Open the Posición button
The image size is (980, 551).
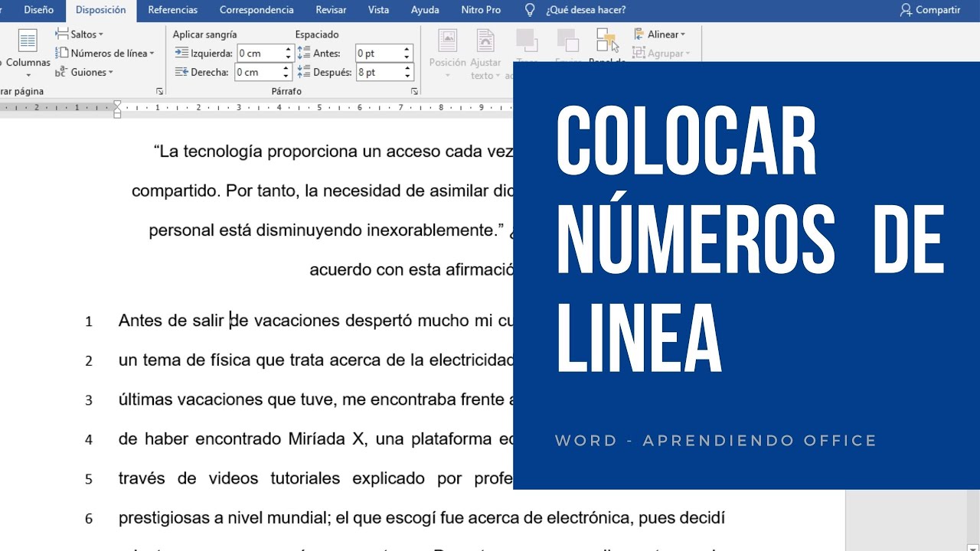447,54
